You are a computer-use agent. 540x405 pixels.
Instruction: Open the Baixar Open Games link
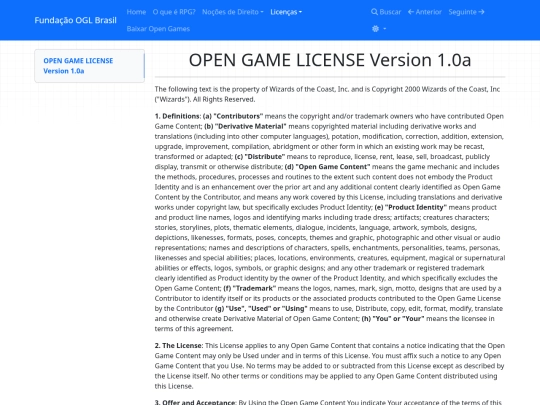[x=158, y=29]
